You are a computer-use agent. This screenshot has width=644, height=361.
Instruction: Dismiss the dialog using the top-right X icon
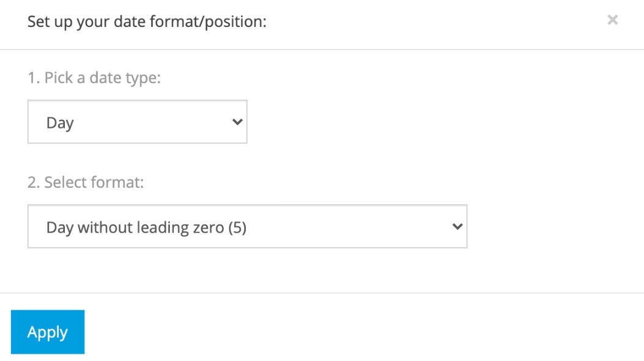(x=612, y=20)
